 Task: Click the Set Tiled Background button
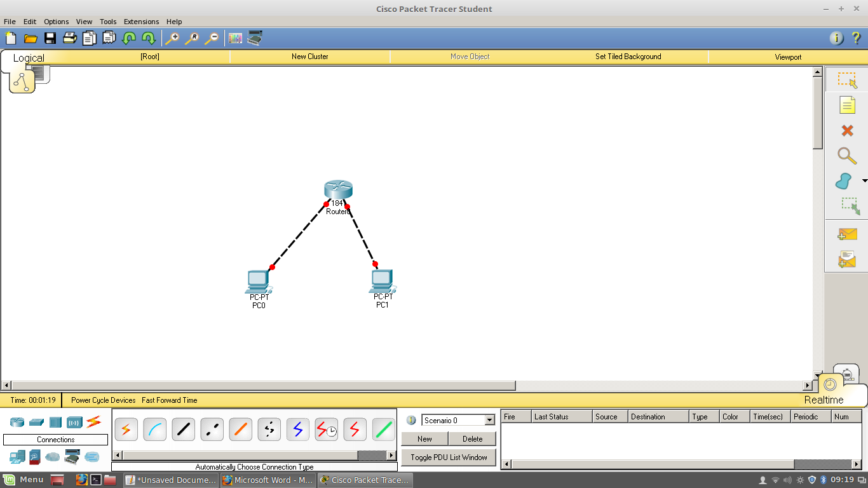coord(628,57)
